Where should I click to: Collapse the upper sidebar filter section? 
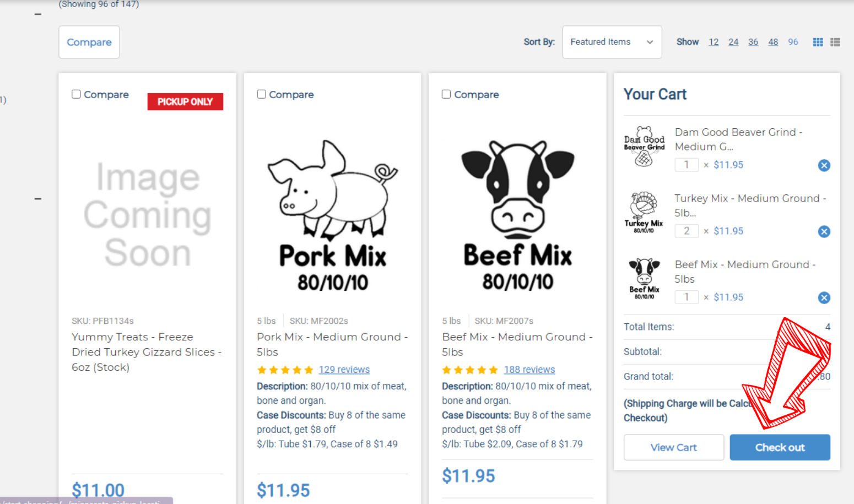pos(38,14)
